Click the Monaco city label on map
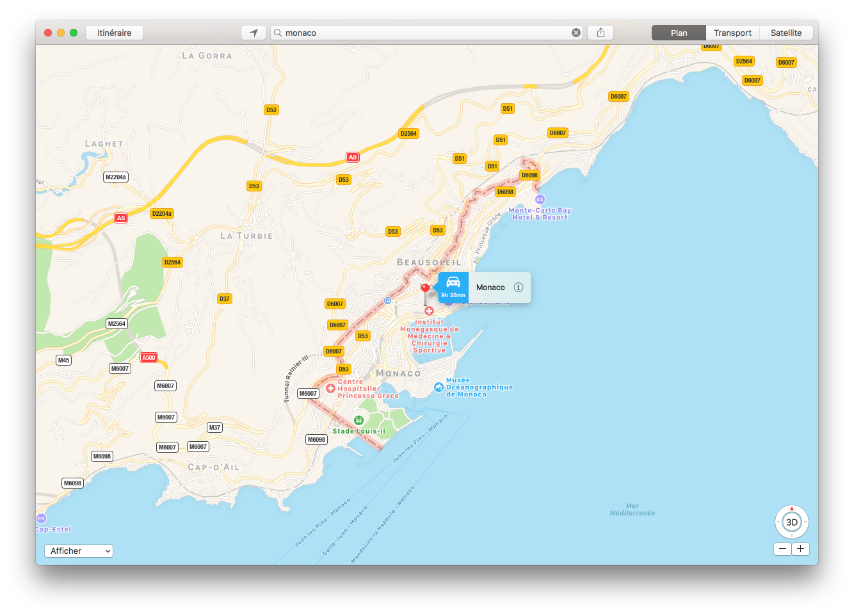The height and width of the screenshot is (616, 854). (398, 373)
